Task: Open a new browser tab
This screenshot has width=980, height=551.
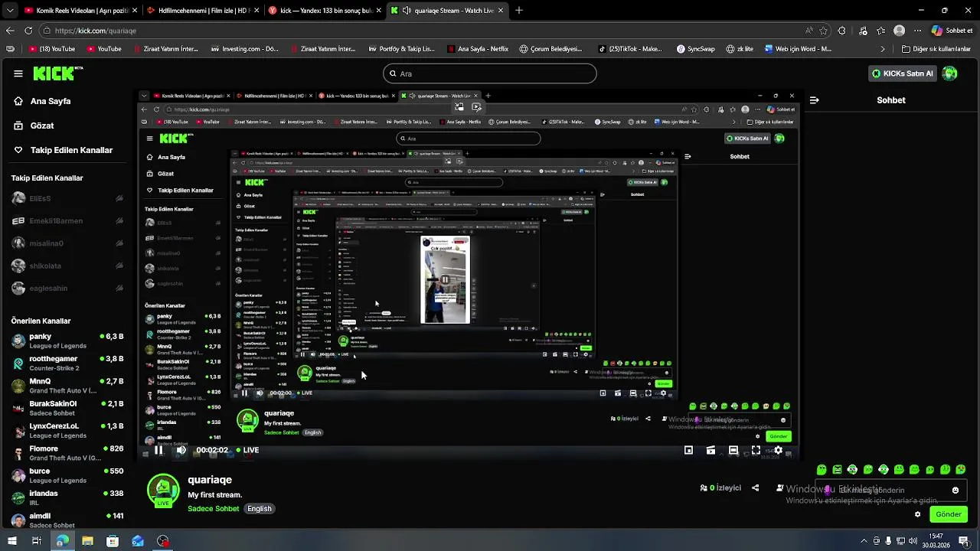Action: coord(519,11)
